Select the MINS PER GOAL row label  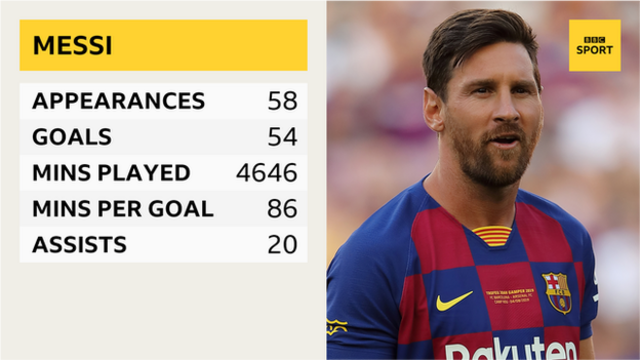[x=123, y=208]
